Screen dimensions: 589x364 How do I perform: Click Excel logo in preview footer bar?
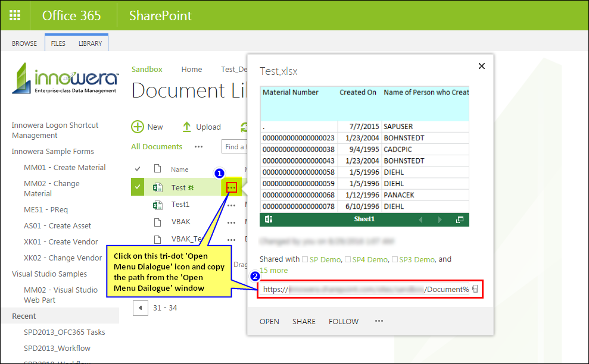(269, 219)
